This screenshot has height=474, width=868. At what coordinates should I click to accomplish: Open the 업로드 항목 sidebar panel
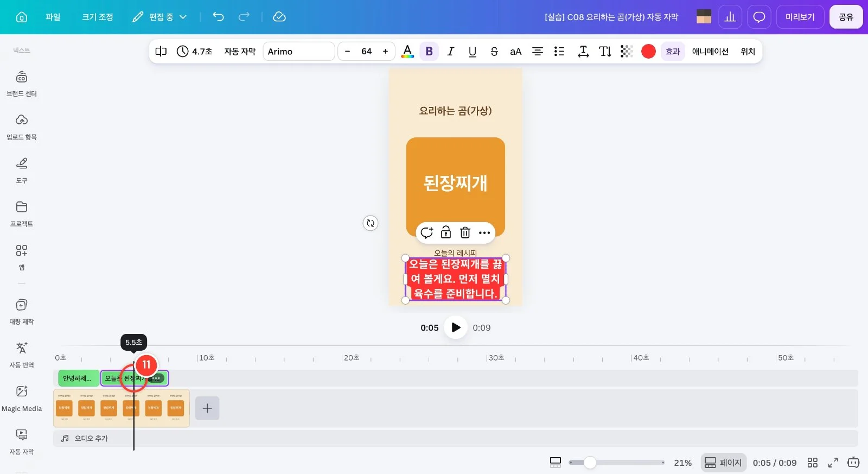click(x=22, y=127)
